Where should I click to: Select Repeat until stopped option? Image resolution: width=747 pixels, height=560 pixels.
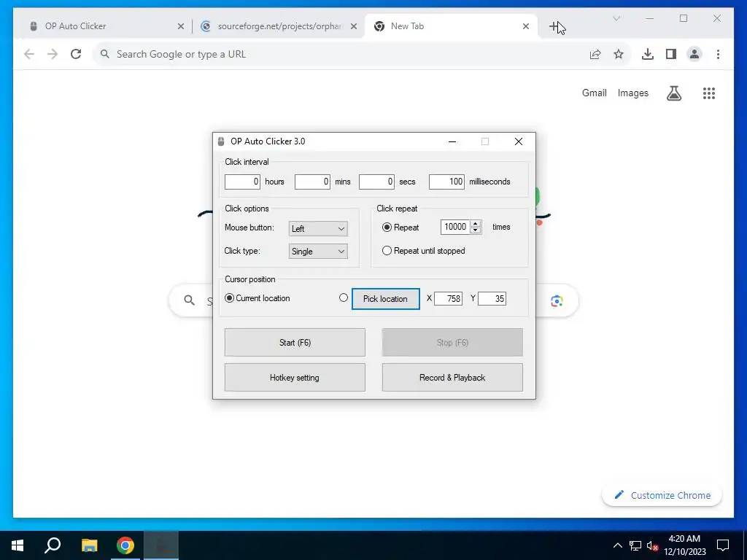pos(387,251)
